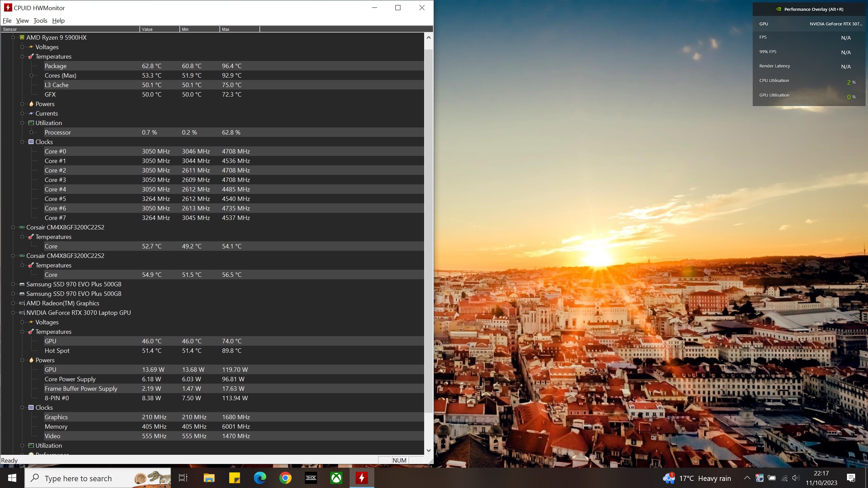This screenshot has height=488, width=868.
Task: Open the Xbox app from the taskbar
Action: pyautogui.click(x=336, y=478)
